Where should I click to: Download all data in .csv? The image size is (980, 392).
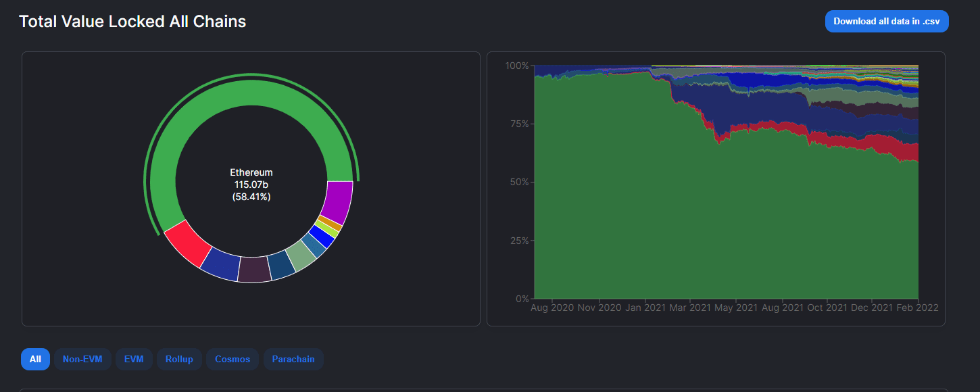click(887, 21)
